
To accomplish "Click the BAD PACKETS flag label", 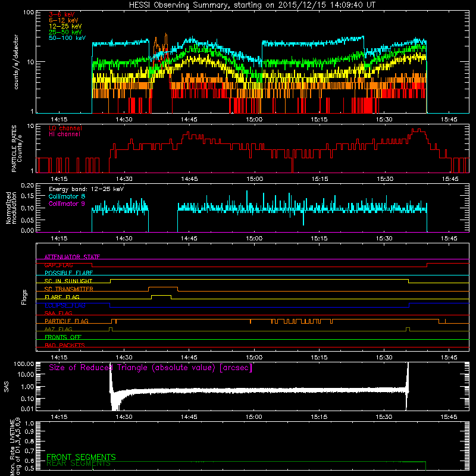I will pyautogui.click(x=65, y=345).
